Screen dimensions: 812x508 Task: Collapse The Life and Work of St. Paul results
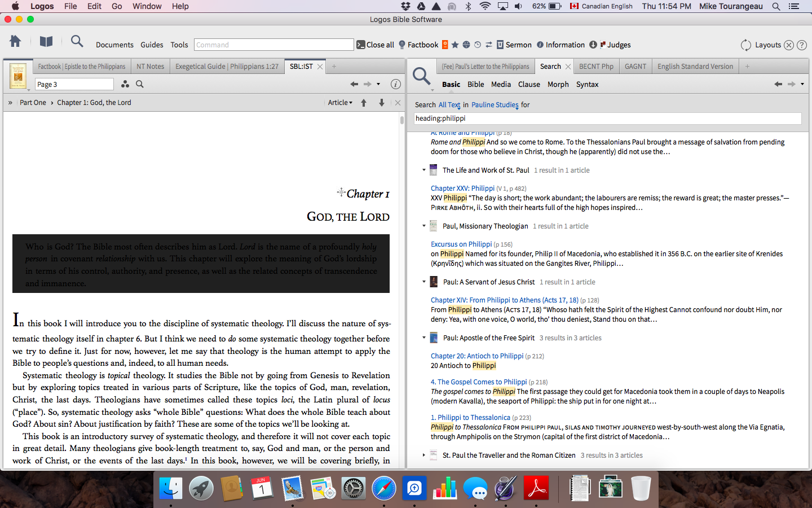pyautogui.click(x=424, y=170)
